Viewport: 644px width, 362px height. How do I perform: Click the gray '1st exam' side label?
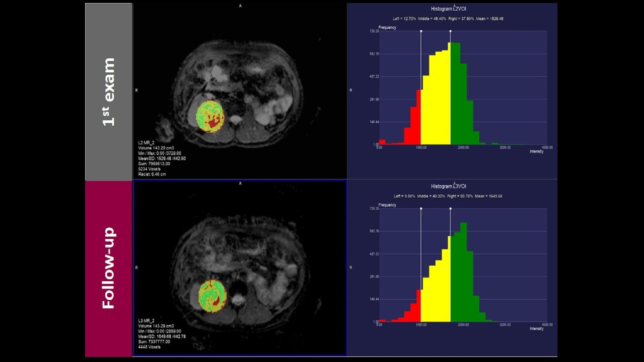pyautogui.click(x=109, y=92)
